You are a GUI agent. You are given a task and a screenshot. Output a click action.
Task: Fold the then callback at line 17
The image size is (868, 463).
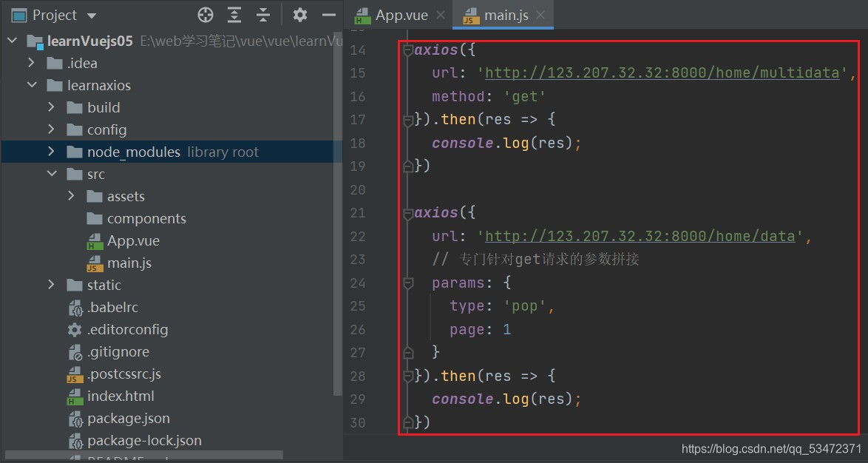tap(408, 120)
